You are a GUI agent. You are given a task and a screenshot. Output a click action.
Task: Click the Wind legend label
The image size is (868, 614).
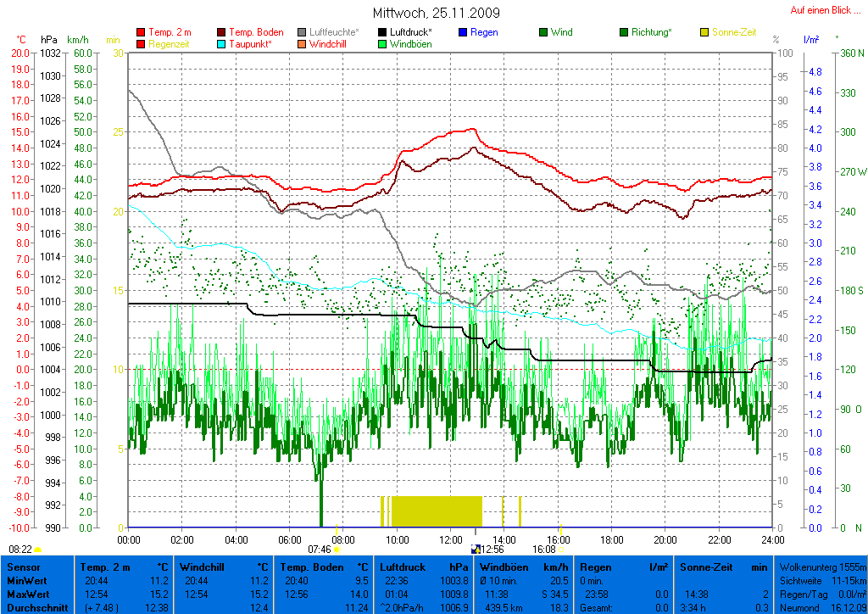point(561,32)
